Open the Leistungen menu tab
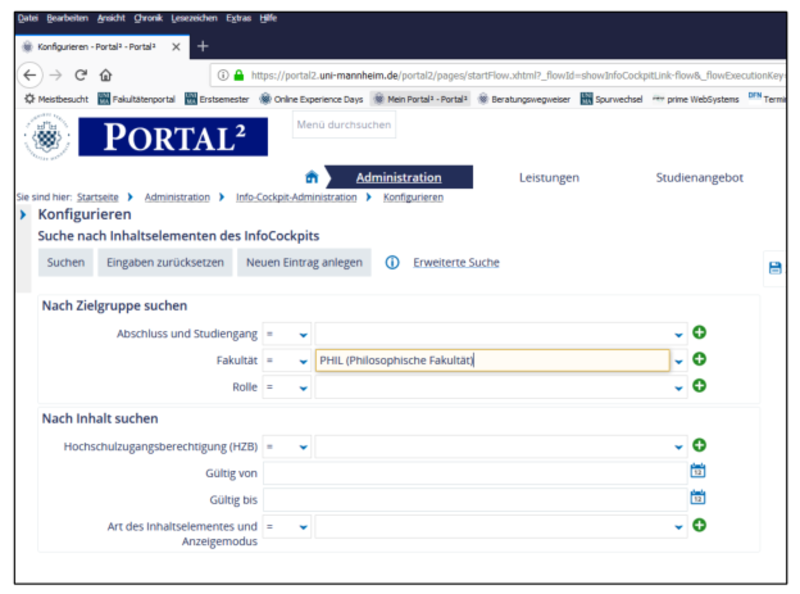The height and width of the screenshot is (594, 800). pyautogui.click(x=549, y=178)
